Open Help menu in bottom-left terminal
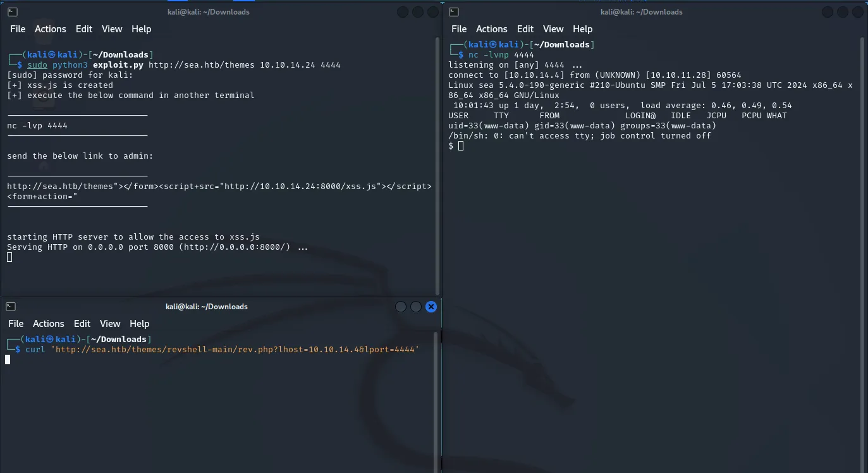Screen dimensions: 868x473 click(x=139, y=324)
